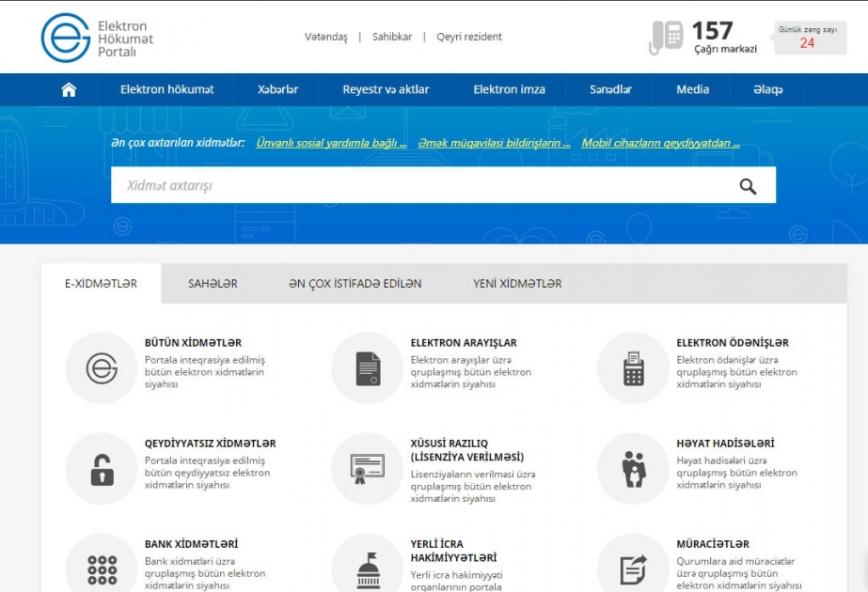
Task: Click the ELEKTRON ÖDƏNİŞLƏR heading
Action: point(733,343)
